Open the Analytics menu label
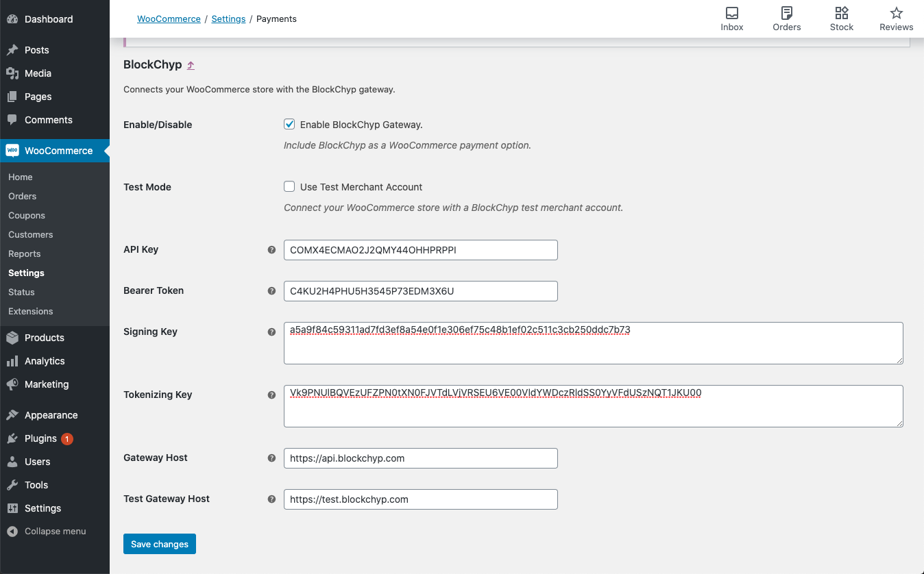Image resolution: width=924 pixels, height=574 pixels. click(x=45, y=361)
